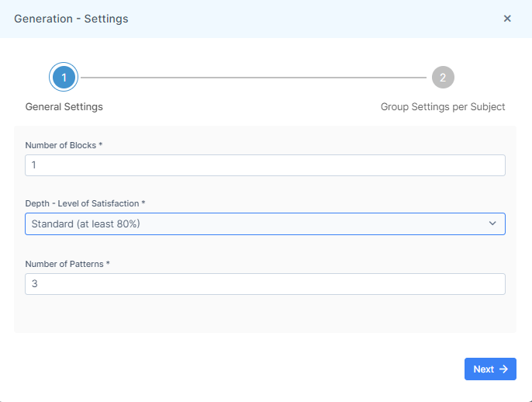The width and height of the screenshot is (532, 402).
Task: Click the Next button
Action: (x=490, y=369)
